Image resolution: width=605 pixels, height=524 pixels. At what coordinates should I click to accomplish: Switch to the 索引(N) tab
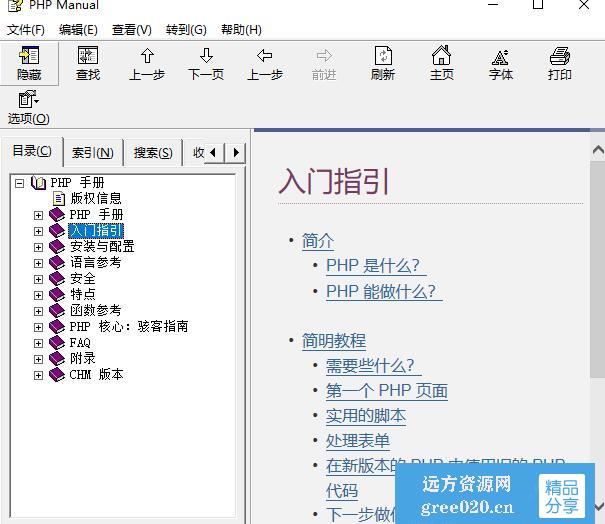click(x=92, y=153)
